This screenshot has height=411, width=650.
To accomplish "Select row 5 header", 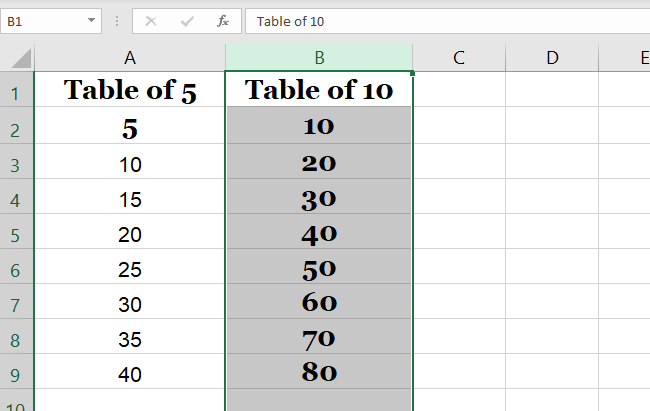I will click(17, 236).
